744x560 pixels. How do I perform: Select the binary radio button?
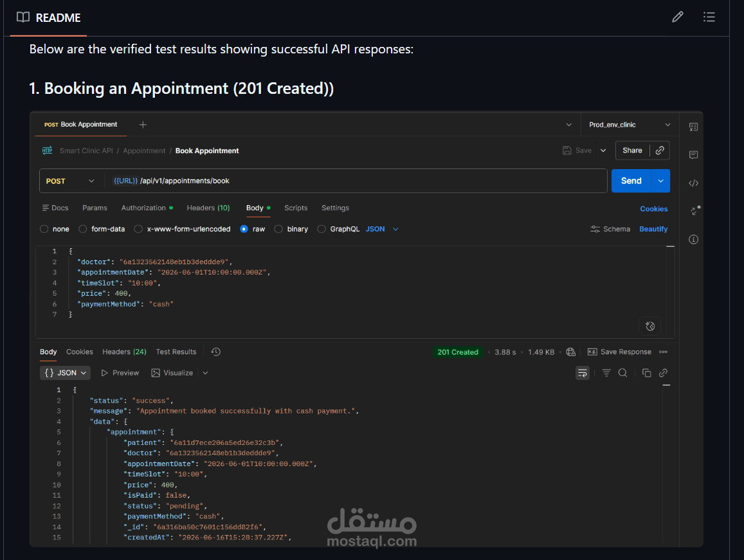278,229
